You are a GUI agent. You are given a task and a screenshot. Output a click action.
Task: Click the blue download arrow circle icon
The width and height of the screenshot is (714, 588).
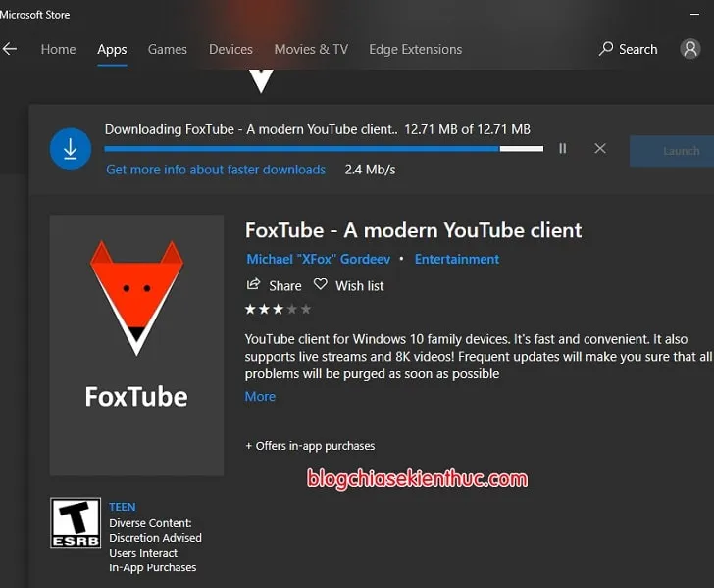coord(71,149)
